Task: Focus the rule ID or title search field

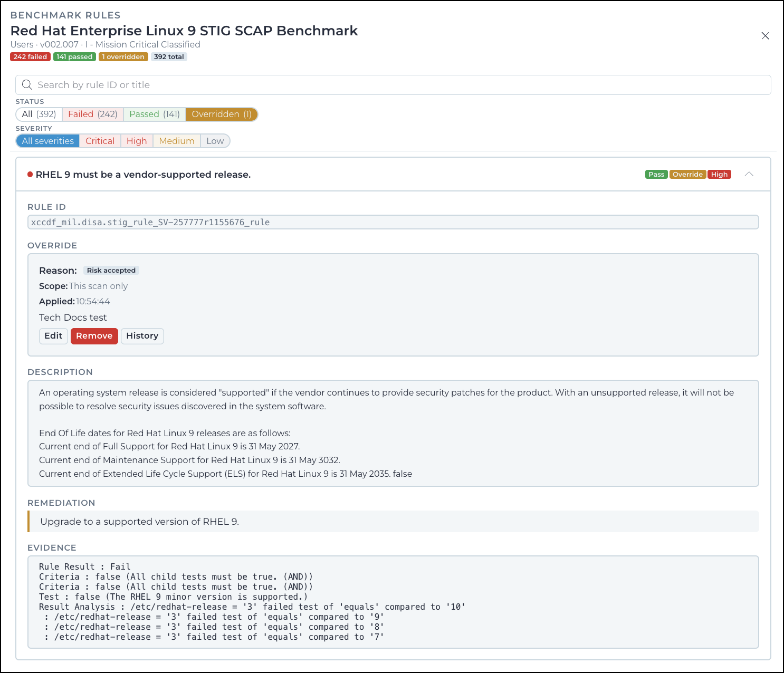Action: click(393, 85)
